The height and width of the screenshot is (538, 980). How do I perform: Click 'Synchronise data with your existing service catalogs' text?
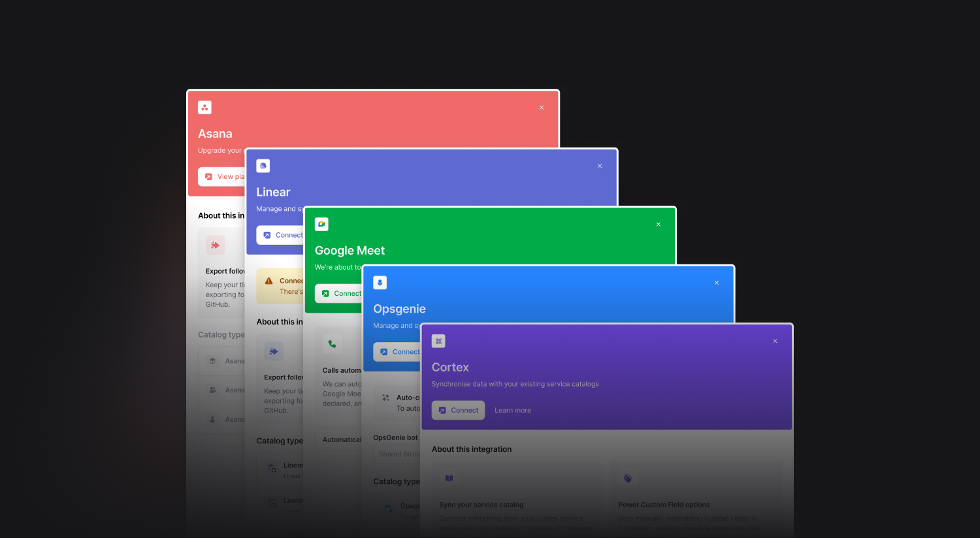click(x=515, y=384)
